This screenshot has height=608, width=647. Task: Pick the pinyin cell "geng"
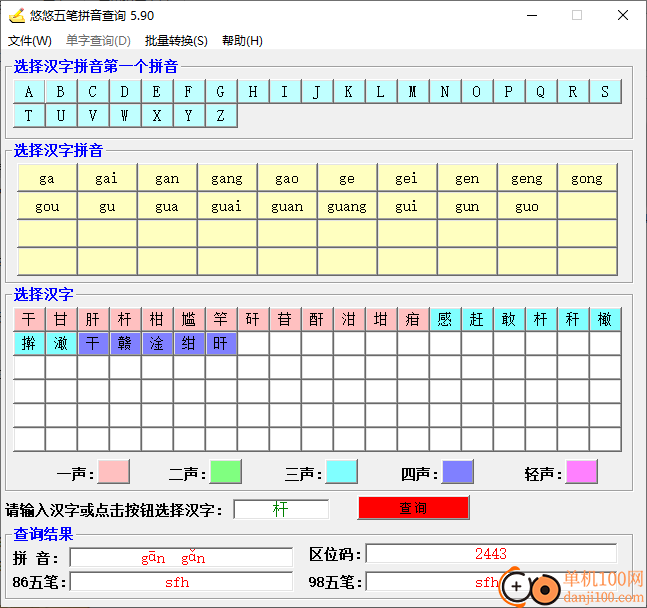click(527, 178)
